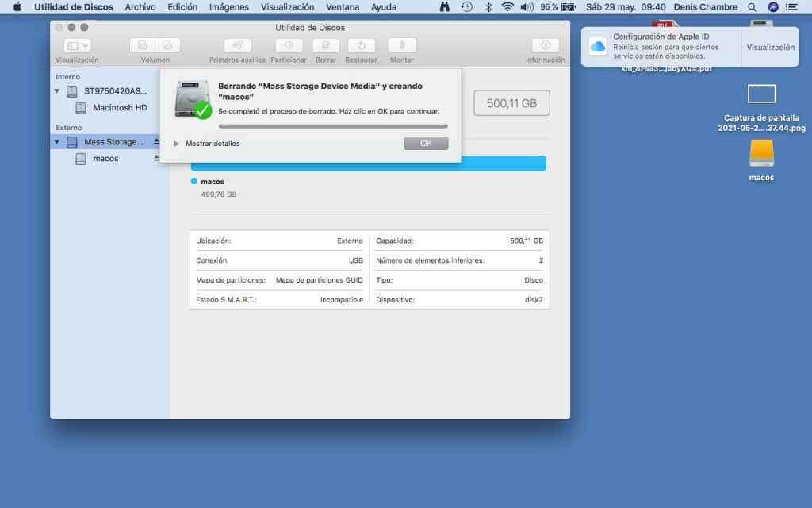Click the First Aid (Primeros auxilios) toolbar icon
The width and height of the screenshot is (812, 508).
click(x=237, y=46)
